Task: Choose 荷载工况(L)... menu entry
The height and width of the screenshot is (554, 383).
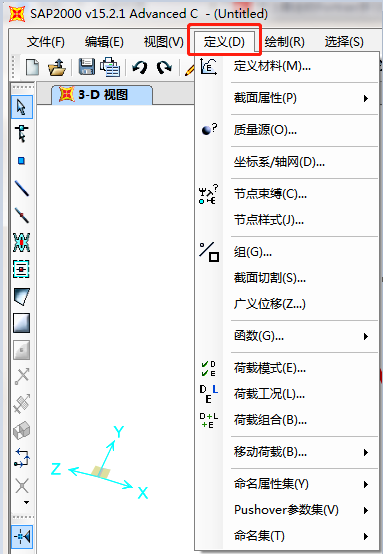Action: 287,394
